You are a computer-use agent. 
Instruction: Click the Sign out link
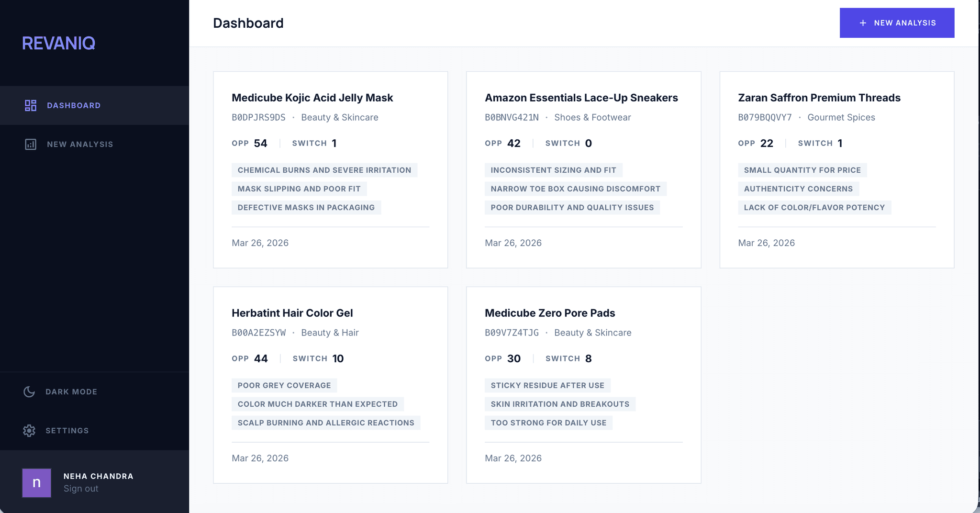click(x=81, y=489)
